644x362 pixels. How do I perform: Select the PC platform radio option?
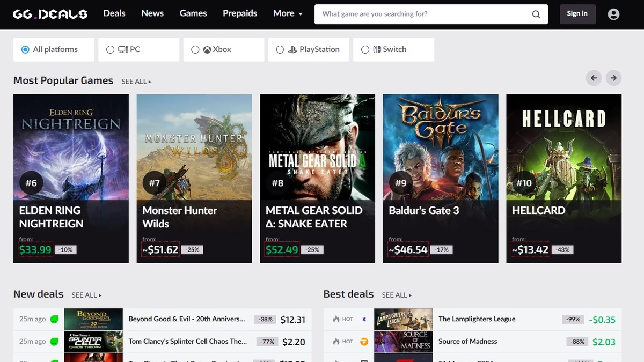pos(138,49)
